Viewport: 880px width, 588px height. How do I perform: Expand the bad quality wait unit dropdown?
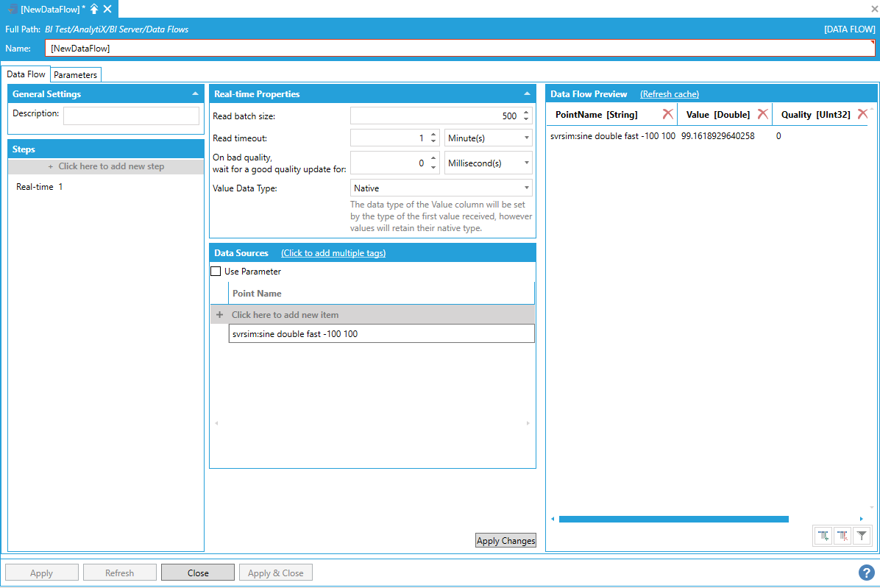tap(488, 163)
